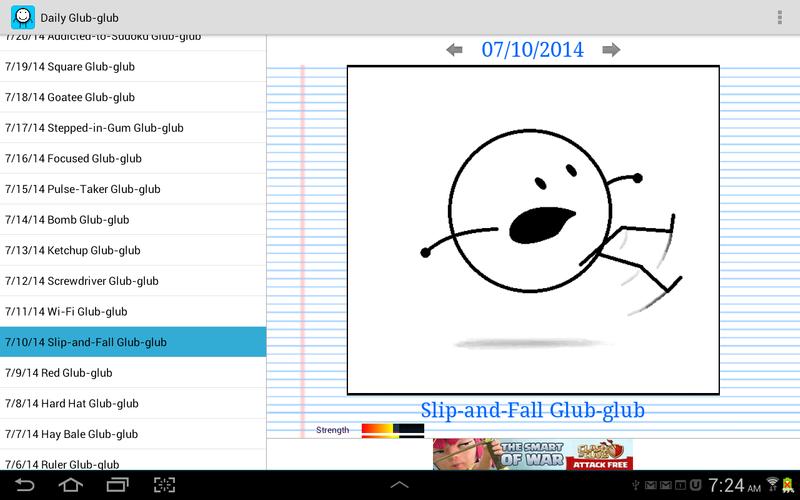Tap the screenshot capture nav icon
This screenshot has height=500, width=800.
[164, 485]
